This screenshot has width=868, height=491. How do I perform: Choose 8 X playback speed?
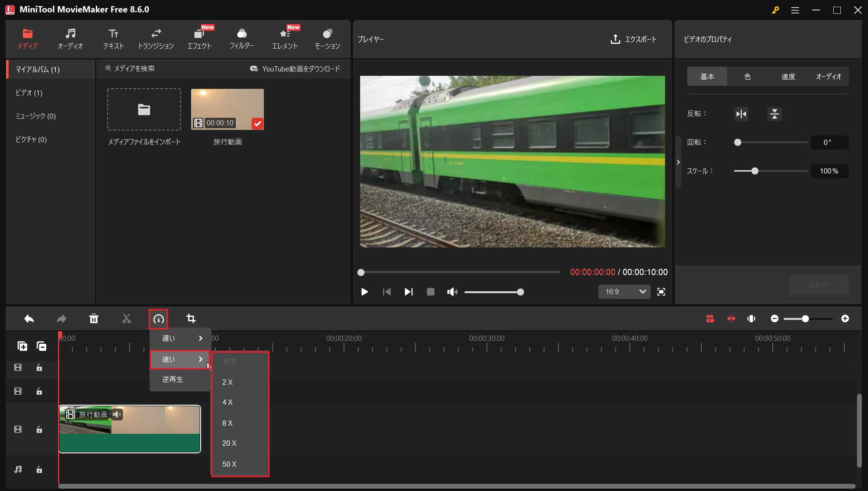tap(227, 423)
